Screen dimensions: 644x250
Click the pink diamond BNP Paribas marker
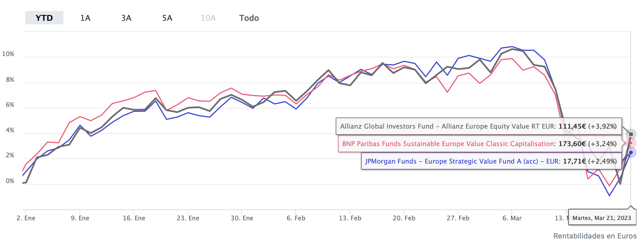point(631,143)
